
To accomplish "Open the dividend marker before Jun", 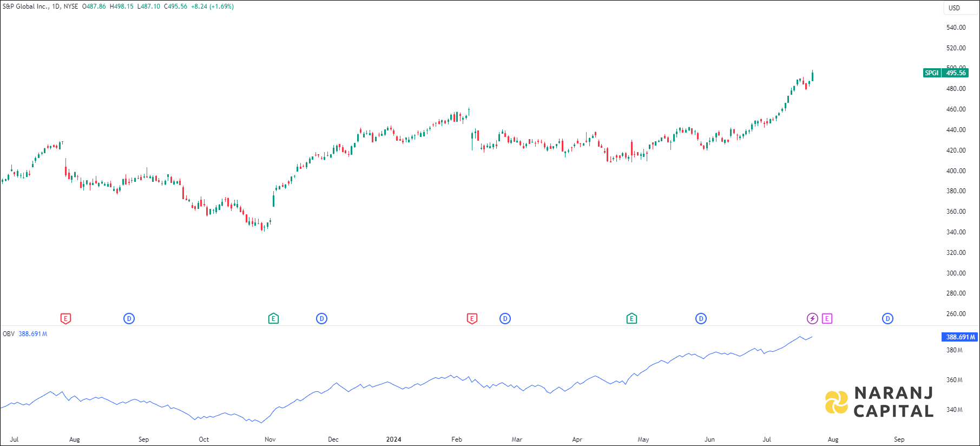I will (701, 319).
